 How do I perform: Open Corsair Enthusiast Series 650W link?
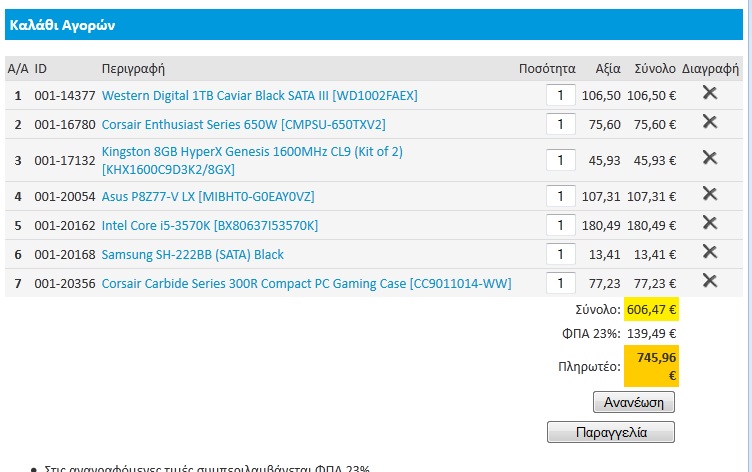pos(244,125)
